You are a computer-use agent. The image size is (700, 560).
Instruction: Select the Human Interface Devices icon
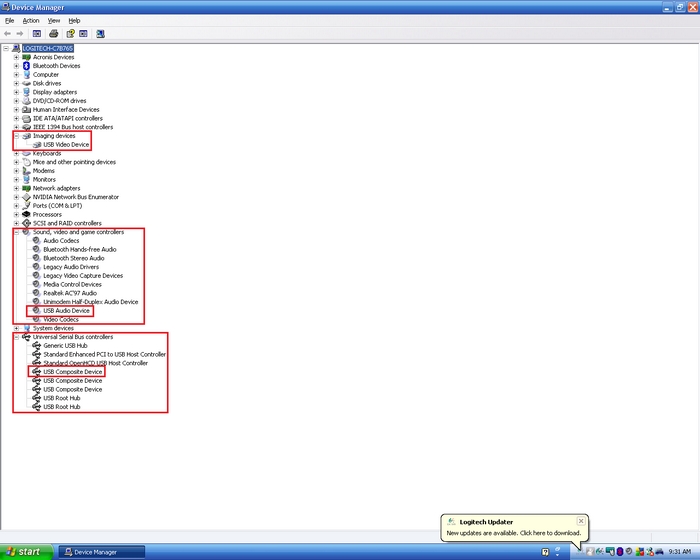click(x=26, y=109)
